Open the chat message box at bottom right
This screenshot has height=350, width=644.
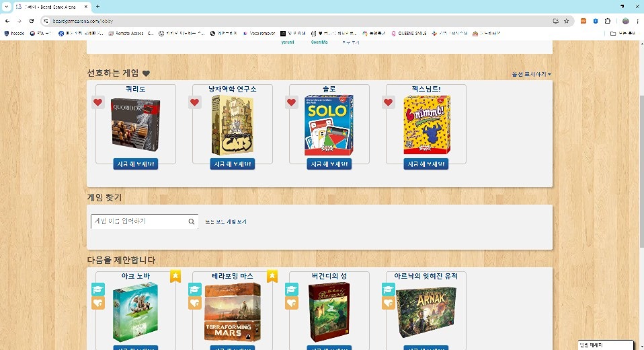[x=606, y=345]
